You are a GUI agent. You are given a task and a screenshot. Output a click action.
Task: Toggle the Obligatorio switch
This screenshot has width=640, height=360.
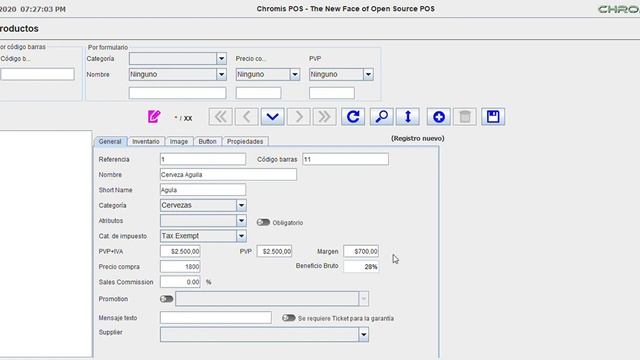coord(263,222)
